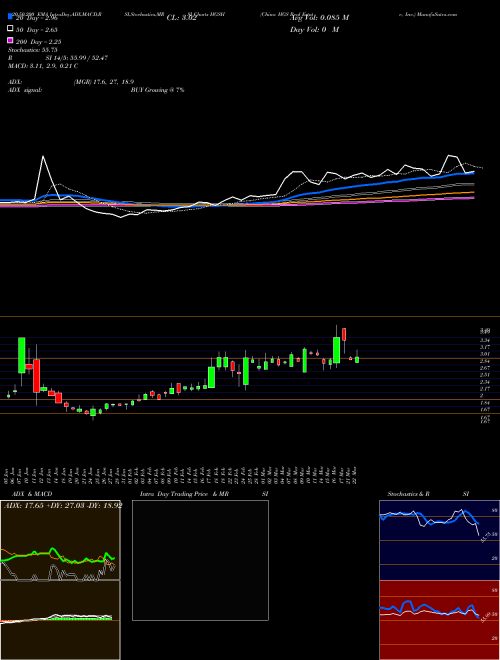Open the red-background RSI chart
Viewport: 500px width, 660px height.
[x=440, y=620]
